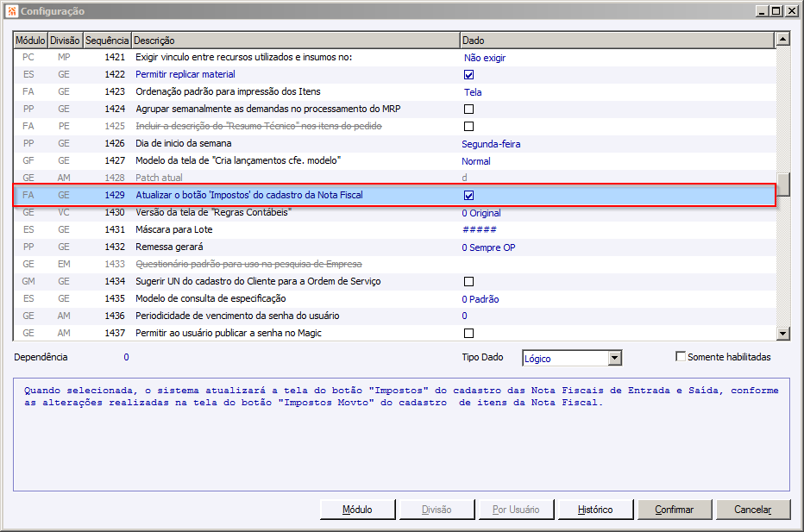
Task: Toggle checkbox for Permitir replicar material
Action: [468, 75]
